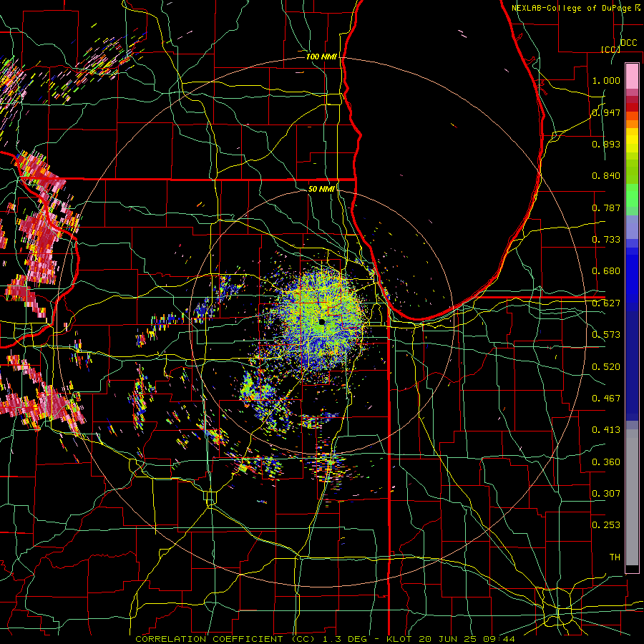Viewport: 644px width, 644px height.
Task: Click the 100 NMI range ring label
Action: point(321,57)
